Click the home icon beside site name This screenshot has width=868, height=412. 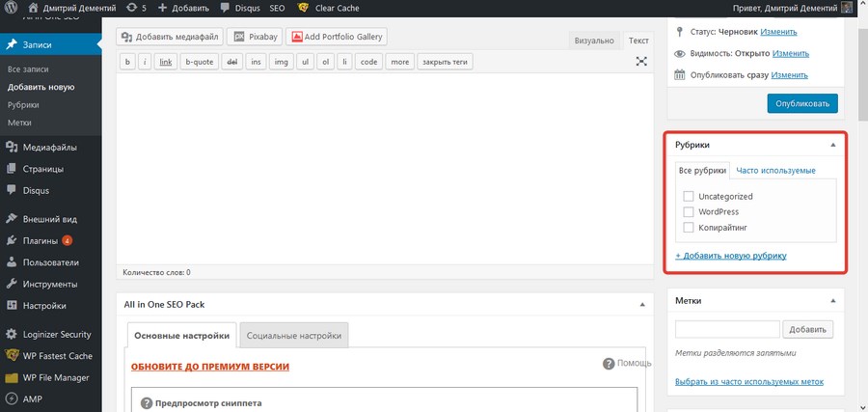tap(33, 8)
